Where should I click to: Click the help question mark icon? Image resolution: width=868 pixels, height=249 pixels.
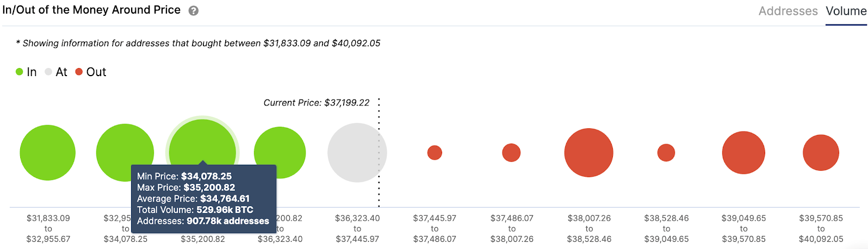[193, 11]
